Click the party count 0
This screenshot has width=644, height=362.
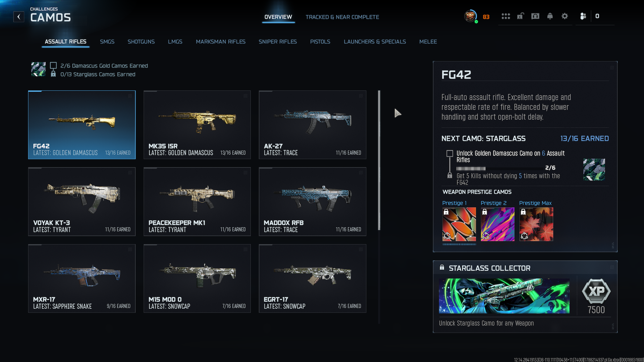click(x=597, y=16)
